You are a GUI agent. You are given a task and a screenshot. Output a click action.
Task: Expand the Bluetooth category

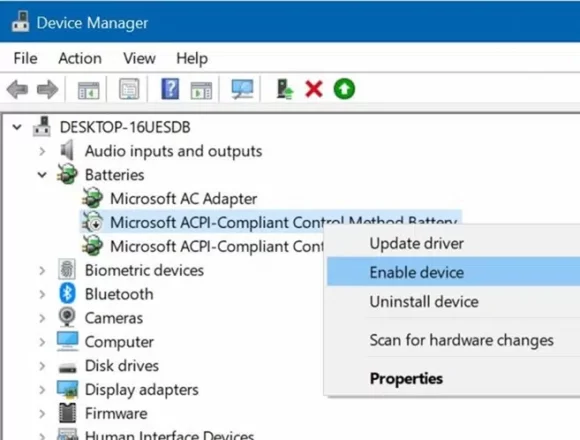pos(42,294)
